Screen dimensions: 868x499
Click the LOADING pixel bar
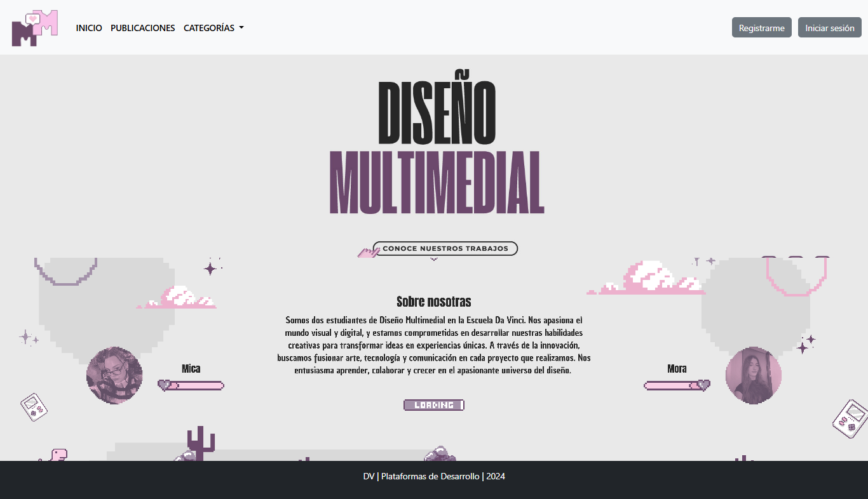[x=434, y=405]
